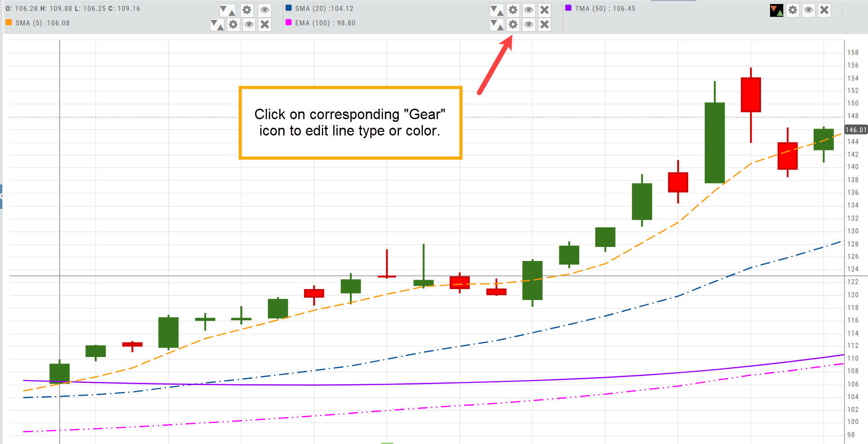The image size is (868, 444).
Task: Click the 110 label on the price axis
Action: point(853,358)
